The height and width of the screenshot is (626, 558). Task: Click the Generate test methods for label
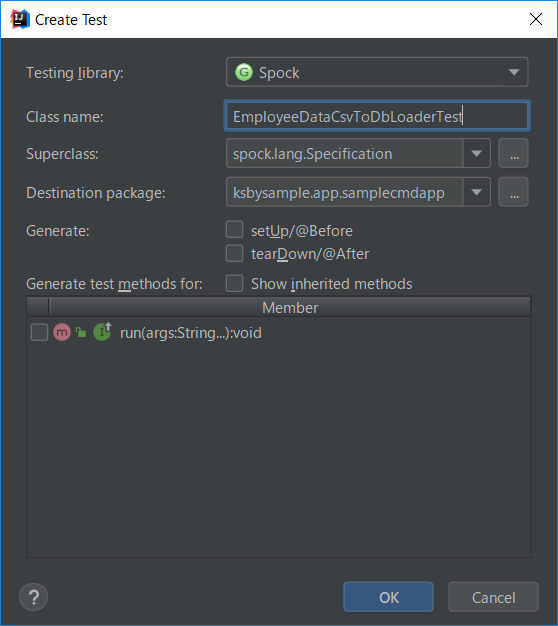(114, 284)
